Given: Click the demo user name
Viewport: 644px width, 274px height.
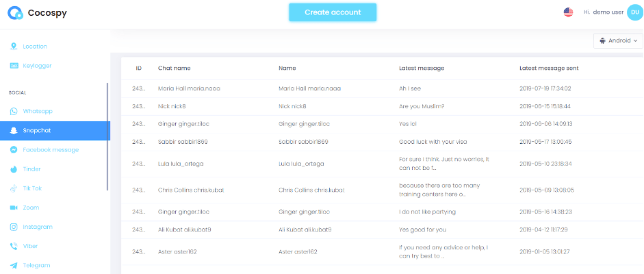Looking at the screenshot, I should click(608, 12).
